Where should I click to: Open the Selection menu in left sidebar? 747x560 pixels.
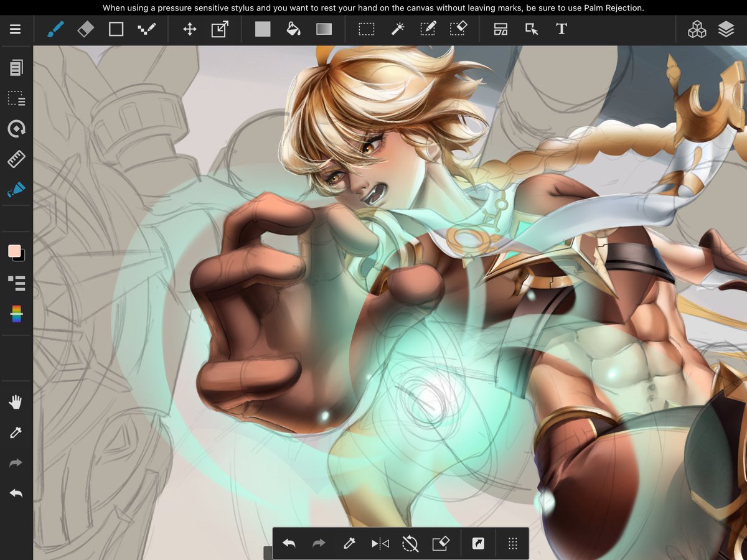click(x=16, y=98)
